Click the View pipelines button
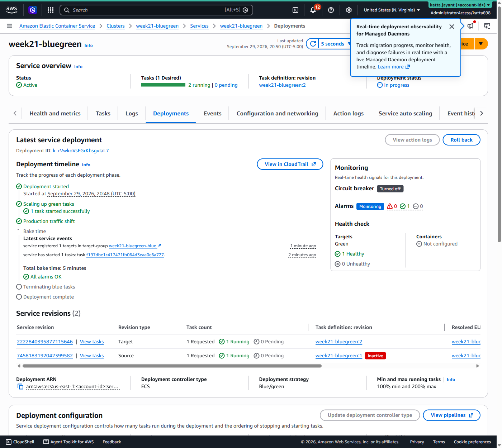The height and width of the screenshot is (448, 502). click(x=452, y=415)
